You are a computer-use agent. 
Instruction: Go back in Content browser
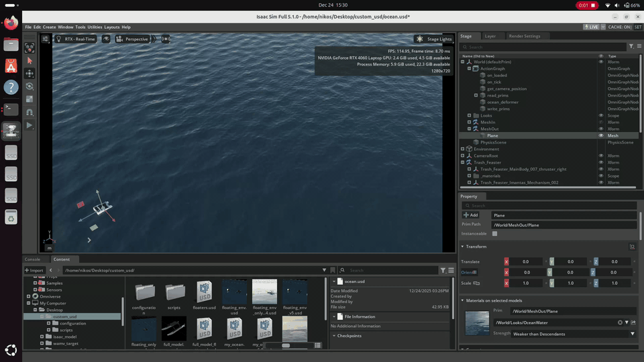[x=51, y=270]
